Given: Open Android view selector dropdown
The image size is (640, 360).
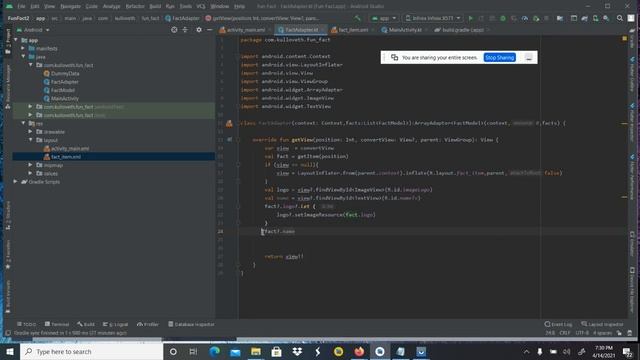Looking at the screenshot, I should click(33, 30).
